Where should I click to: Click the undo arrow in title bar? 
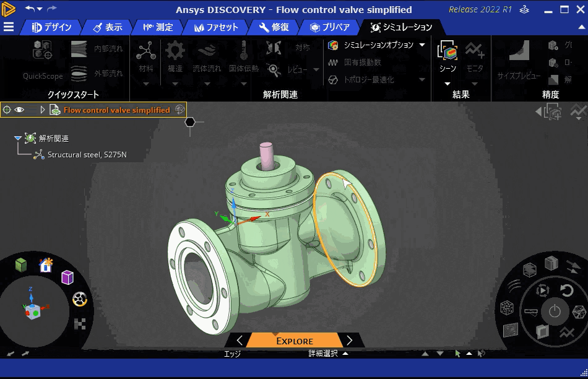[x=29, y=9]
